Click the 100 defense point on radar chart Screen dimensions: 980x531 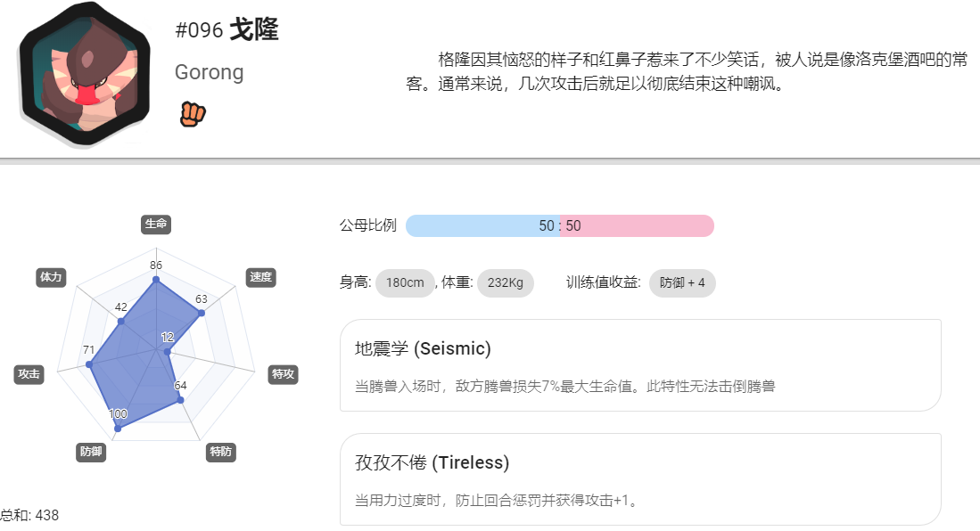[x=118, y=428]
